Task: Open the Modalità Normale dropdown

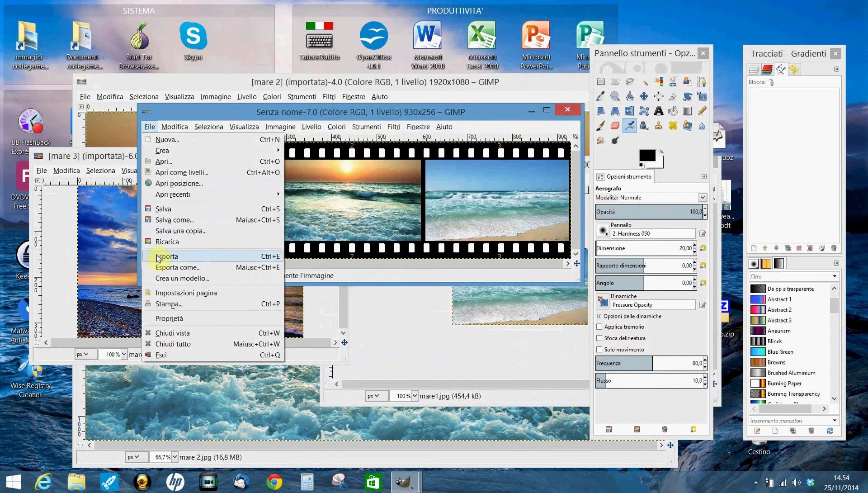Action: point(663,198)
